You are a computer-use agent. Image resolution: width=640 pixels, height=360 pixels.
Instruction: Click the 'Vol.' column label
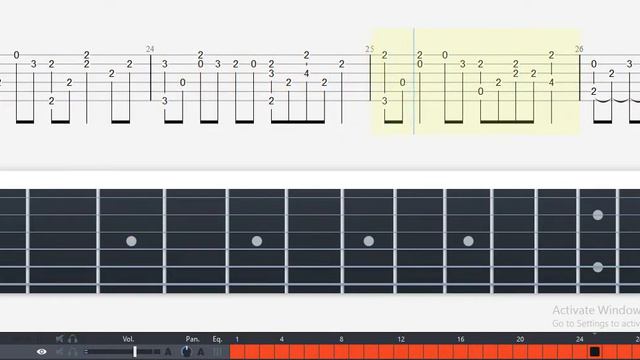point(128,339)
